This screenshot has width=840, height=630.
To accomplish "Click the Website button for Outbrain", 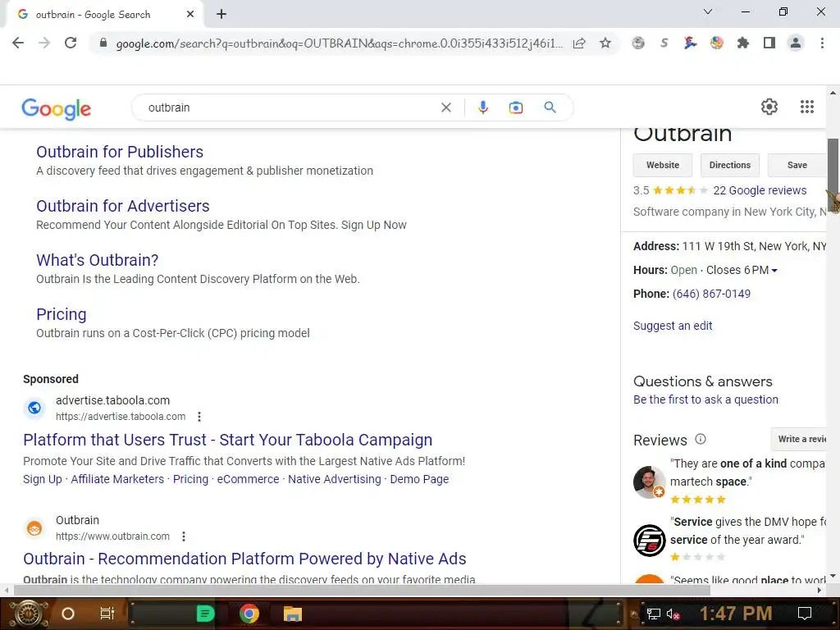I will pyautogui.click(x=662, y=165).
